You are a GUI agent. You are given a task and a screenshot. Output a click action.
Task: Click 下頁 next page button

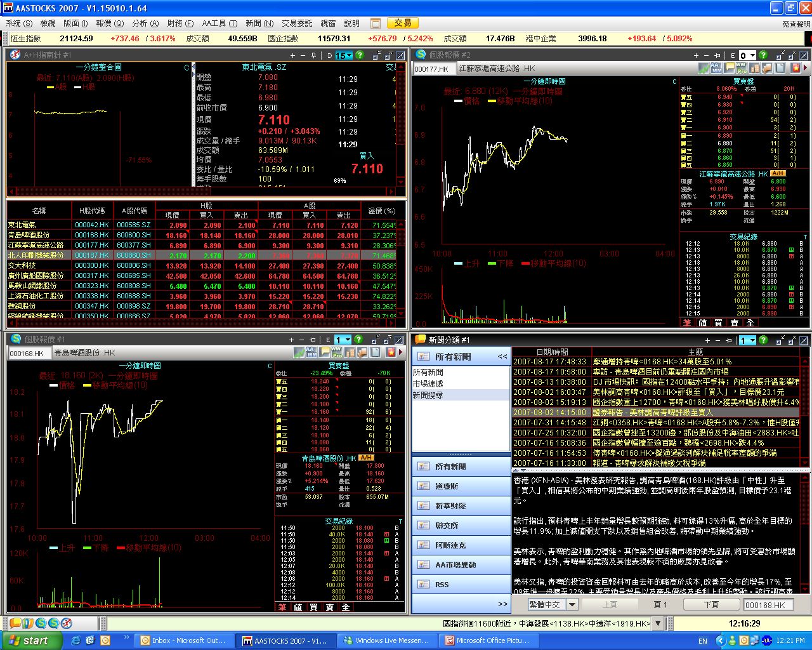tap(711, 604)
